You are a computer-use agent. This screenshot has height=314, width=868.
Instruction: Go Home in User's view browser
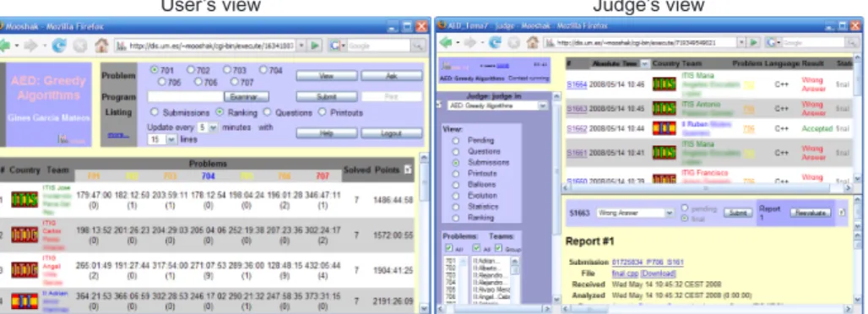101,46
